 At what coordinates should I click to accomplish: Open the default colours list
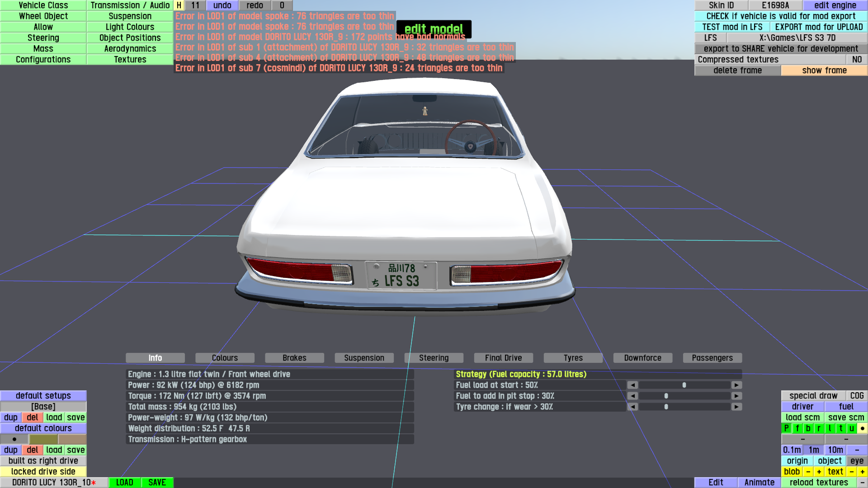pos(43,428)
